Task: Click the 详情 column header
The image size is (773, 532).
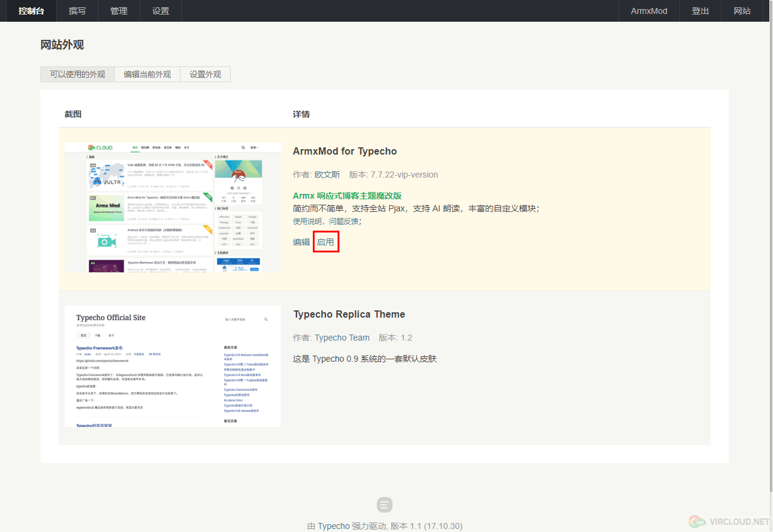Action: (301, 114)
